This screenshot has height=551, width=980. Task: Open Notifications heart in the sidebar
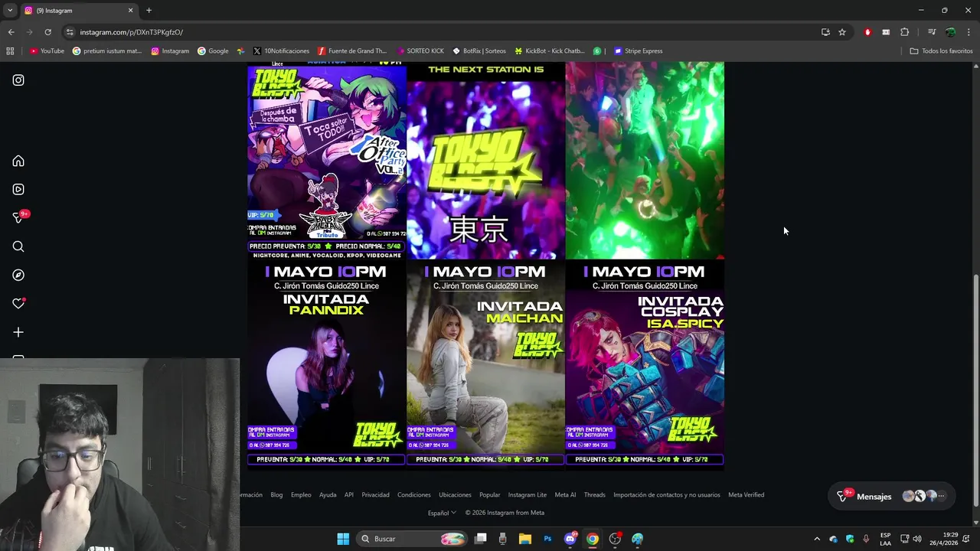18,304
